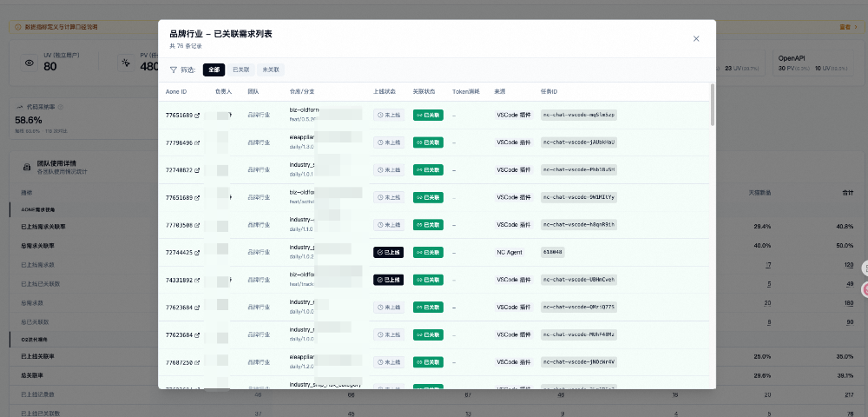The height and width of the screenshot is (417, 868).
Task: Open link icon for 77623684 in QMziQ775 row
Action: [x=198, y=308]
